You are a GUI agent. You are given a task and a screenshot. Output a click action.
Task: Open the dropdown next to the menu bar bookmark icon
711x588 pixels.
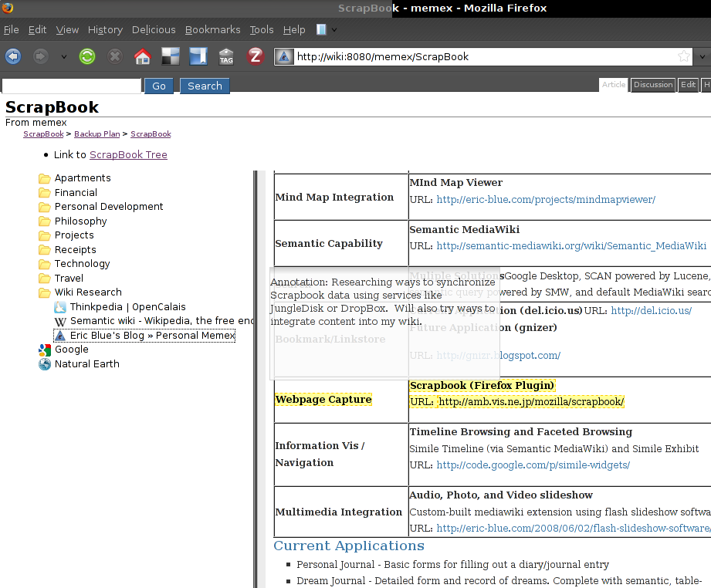pos(334,30)
